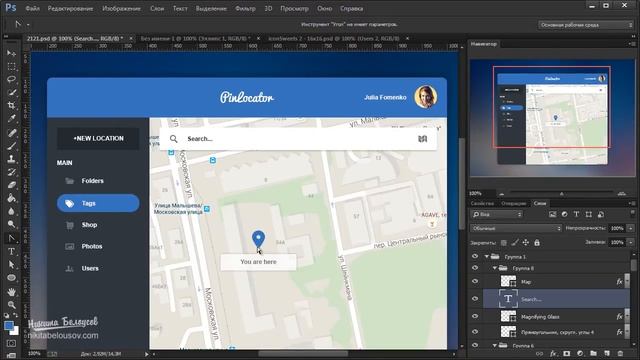Select the Brush tool
Image resolution: width=640 pixels, height=360 pixels.
11,146
